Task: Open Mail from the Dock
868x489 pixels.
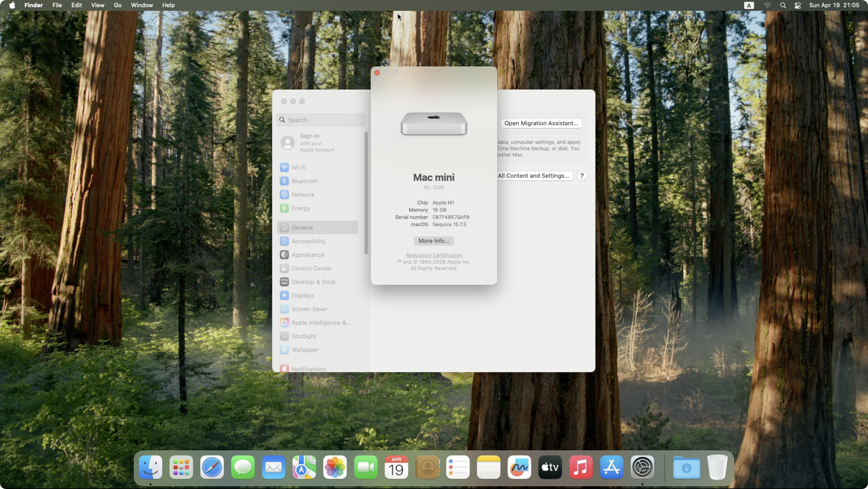Action: (274, 467)
